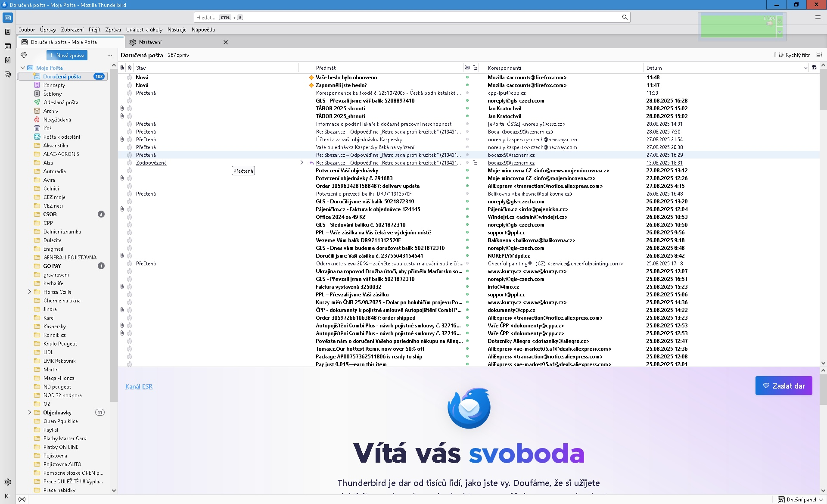This screenshot has width=827, height=504.
Task: Switch to the Nastavení tab
Action: (x=150, y=42)
